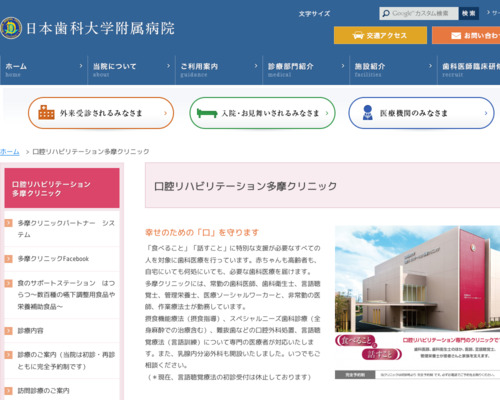Click arrow icon beside 食のサポートステーション
This screenshot has height=400, width=500.
click(8, 283)
